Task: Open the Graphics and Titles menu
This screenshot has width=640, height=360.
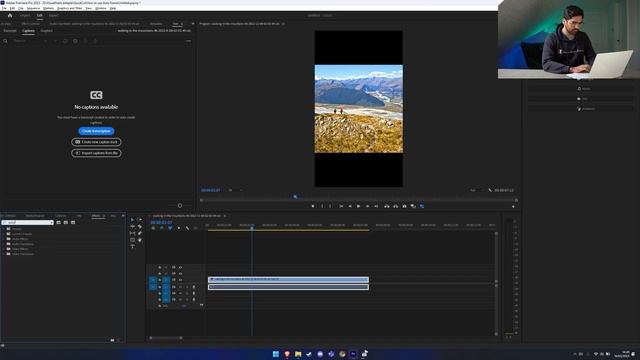Action: click(x=69, y=8)
